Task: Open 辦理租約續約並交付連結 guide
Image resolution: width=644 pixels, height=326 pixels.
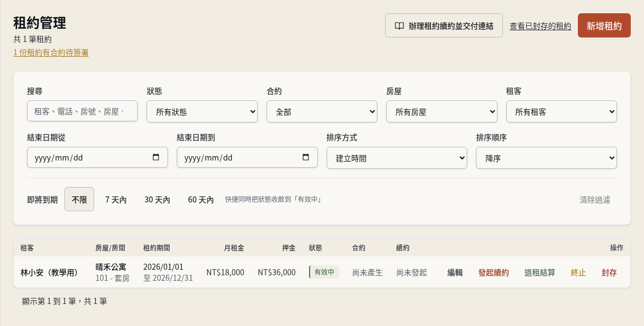Action: [444, 25]
